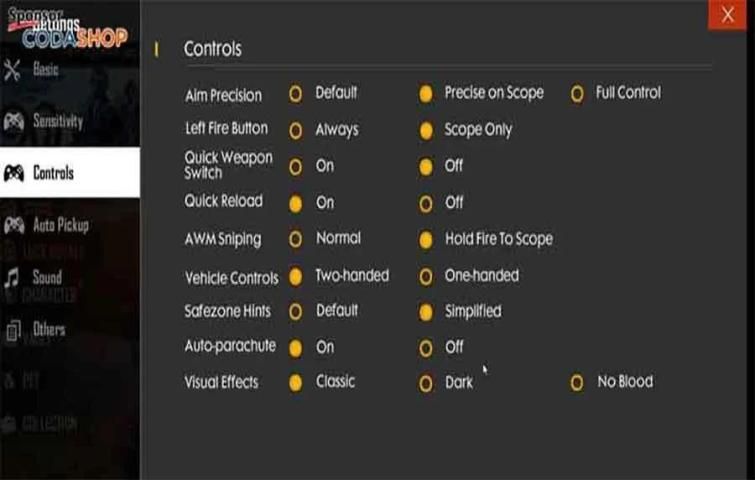Switch to the Auto Pickup tab
Viewport: 755px width, 480px height.
click(x=60, y=225)
